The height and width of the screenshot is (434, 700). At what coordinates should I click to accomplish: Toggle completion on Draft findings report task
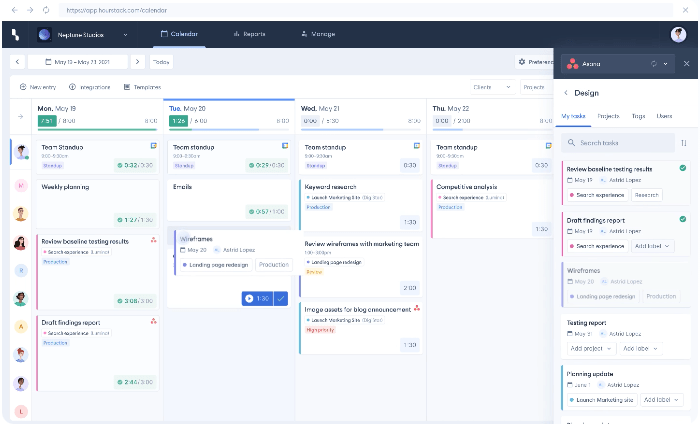pos(682,219)
